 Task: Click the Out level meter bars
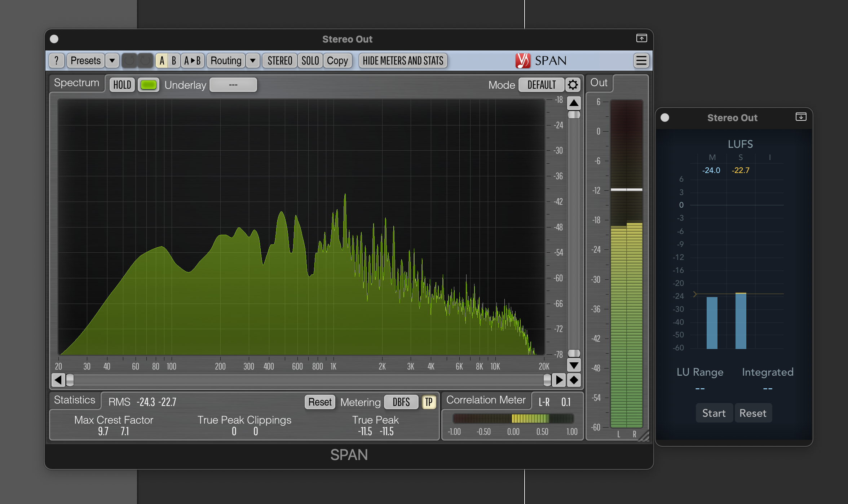tap(626, 264)
